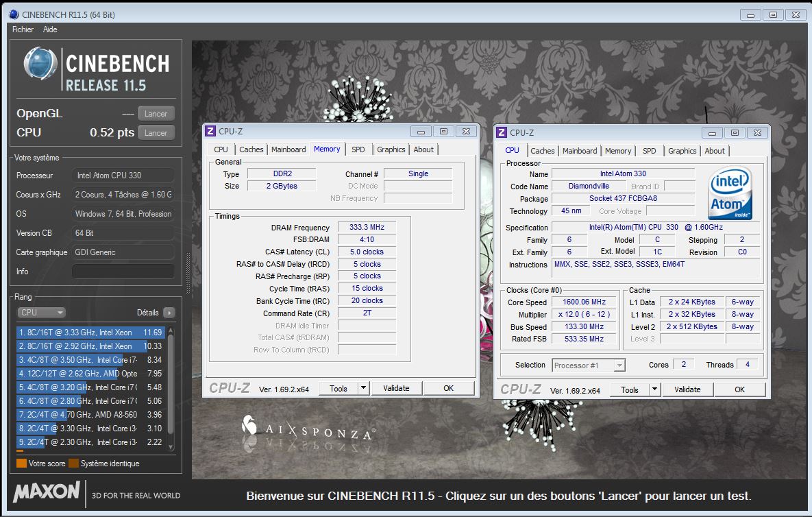Click Validate in Memory CPU-Z window
This screenshot has width=812, height=517.
[x=396, y=388]
